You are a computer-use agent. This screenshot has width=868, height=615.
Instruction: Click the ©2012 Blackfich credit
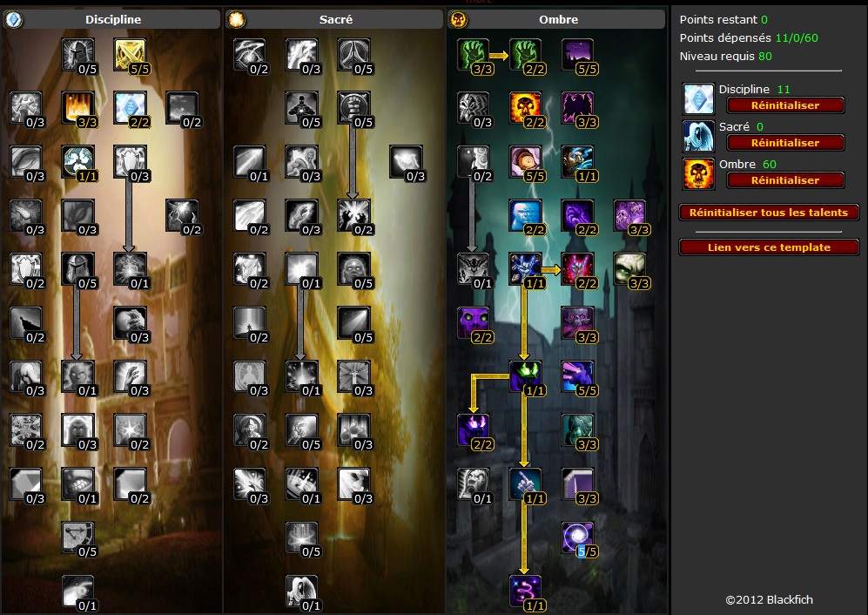(x=769, y=599)
